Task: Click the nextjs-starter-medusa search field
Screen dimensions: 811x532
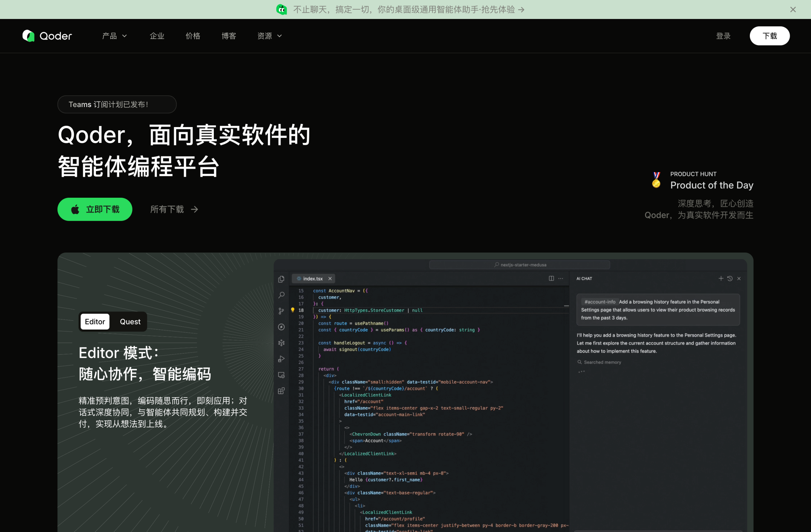Action: click(520, 265)
